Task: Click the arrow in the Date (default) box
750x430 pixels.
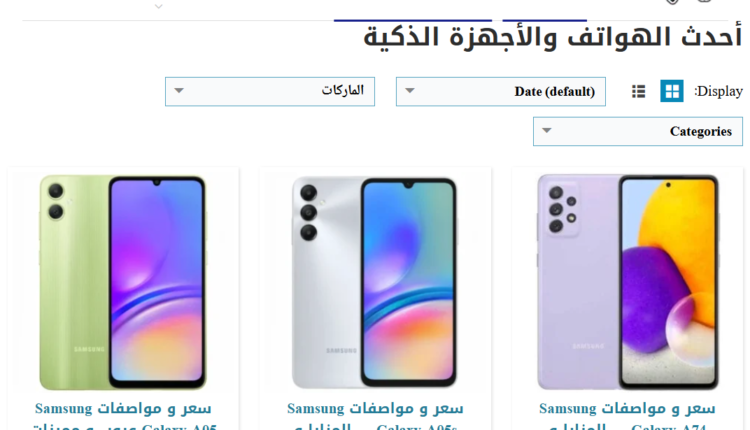Action: pos(410,90)
